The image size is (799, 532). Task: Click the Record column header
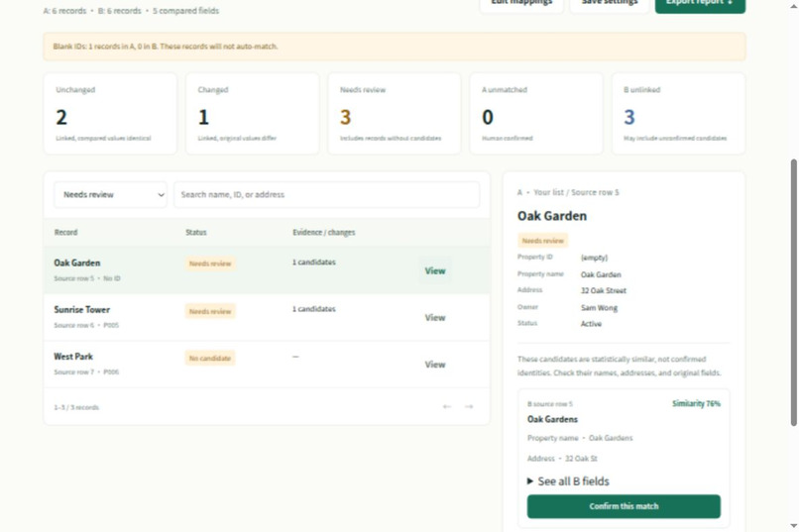[65, 232]
